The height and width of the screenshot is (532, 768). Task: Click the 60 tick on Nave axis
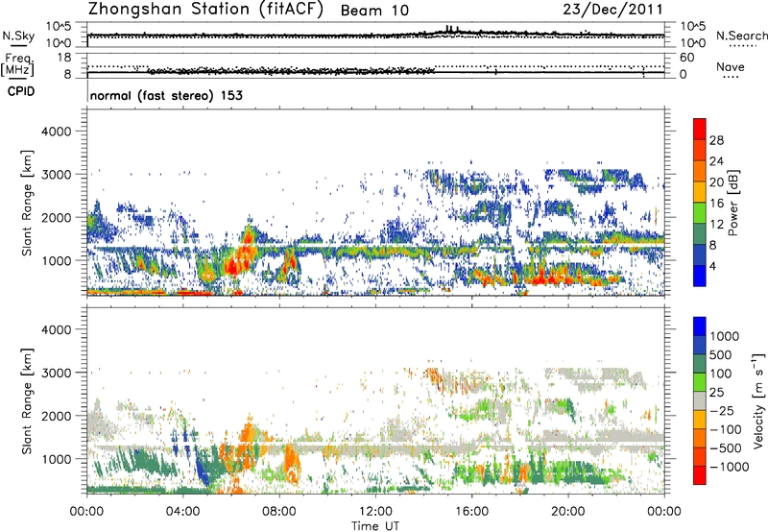[687, 58]
